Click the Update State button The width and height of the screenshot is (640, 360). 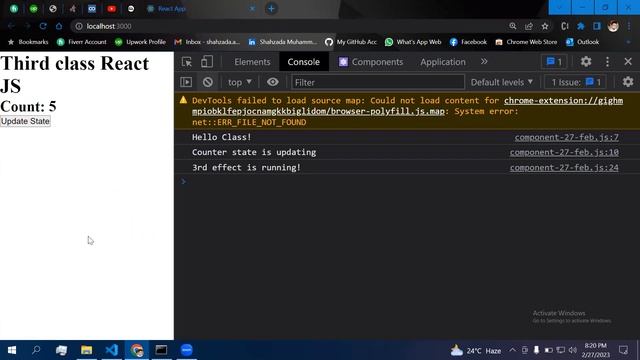pyautogui.click(x=25, y=121)
